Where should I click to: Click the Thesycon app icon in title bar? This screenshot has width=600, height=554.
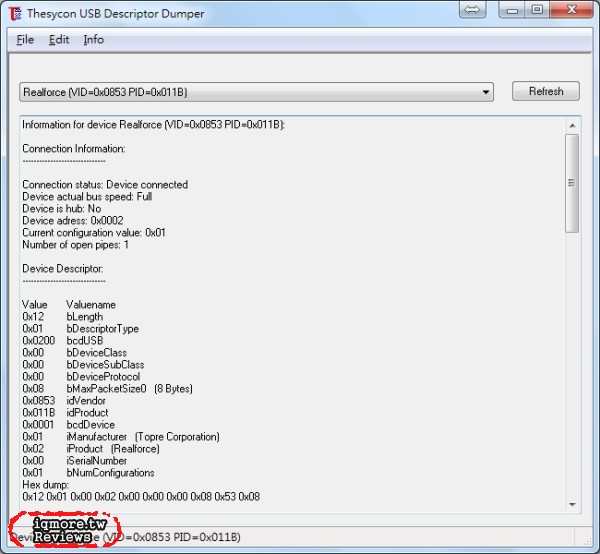15,13
